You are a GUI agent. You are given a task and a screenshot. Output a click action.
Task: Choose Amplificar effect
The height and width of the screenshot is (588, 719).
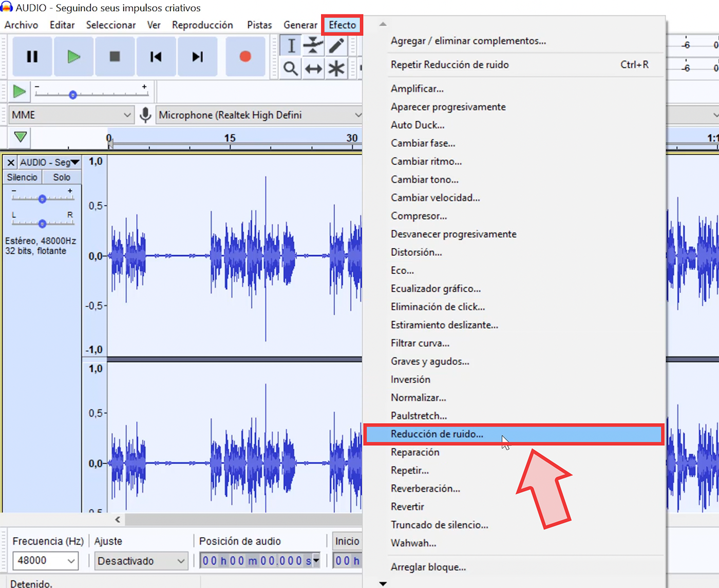coord(514,89)
